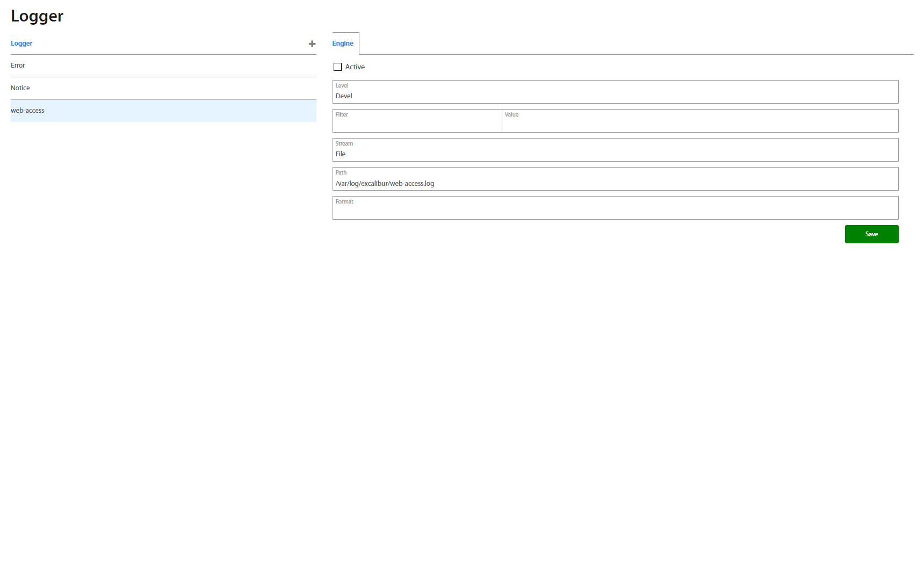The width and height of the screenshot is (924, 580).
Task: Click the small Stream field label
Action: pyautogui.click(x=344, y=143)
